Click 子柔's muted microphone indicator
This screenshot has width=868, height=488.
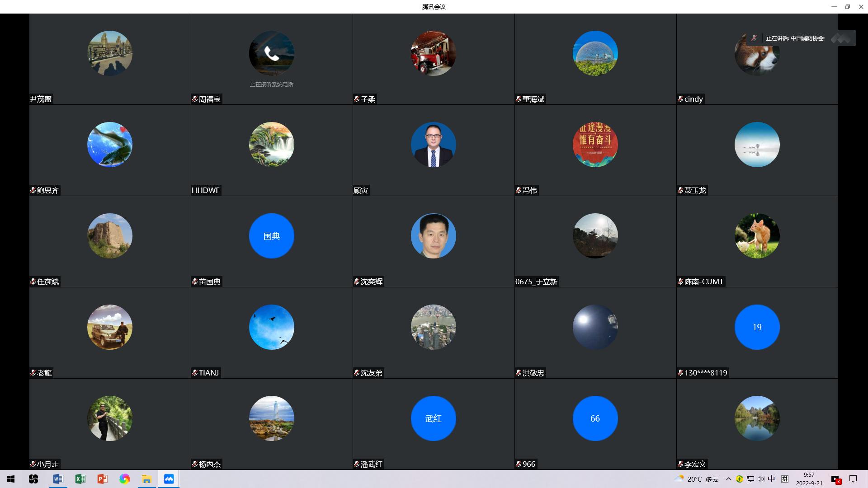tap(357, 99)
